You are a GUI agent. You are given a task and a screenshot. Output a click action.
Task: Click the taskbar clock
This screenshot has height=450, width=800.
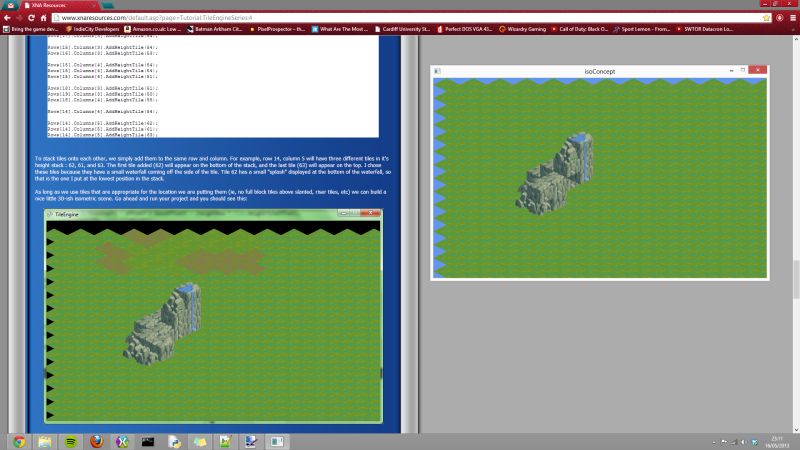pos(777,442)
